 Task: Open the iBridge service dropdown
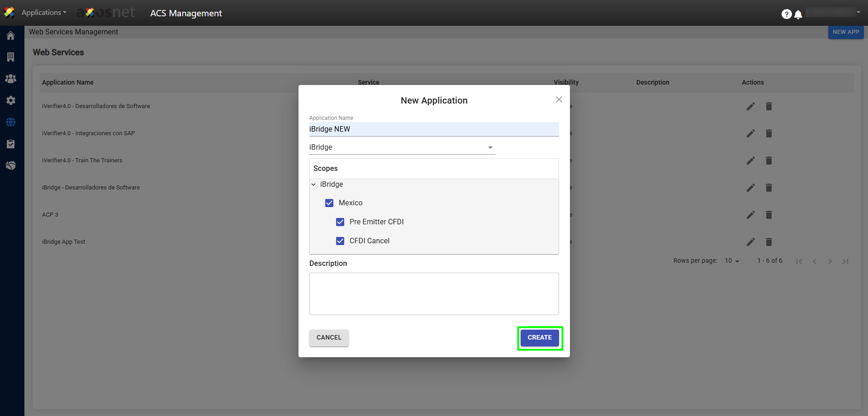pos(402,147)
